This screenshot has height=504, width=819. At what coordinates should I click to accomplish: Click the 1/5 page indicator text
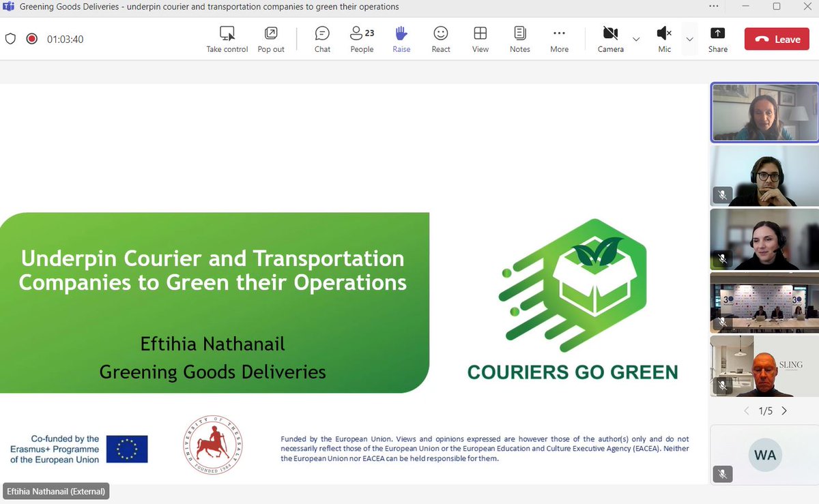(766, 411)
